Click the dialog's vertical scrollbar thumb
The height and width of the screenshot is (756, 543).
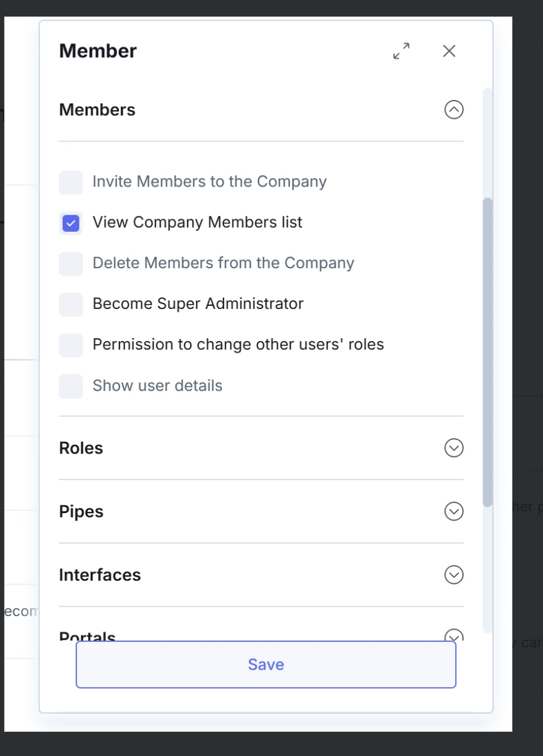point(487,352)
